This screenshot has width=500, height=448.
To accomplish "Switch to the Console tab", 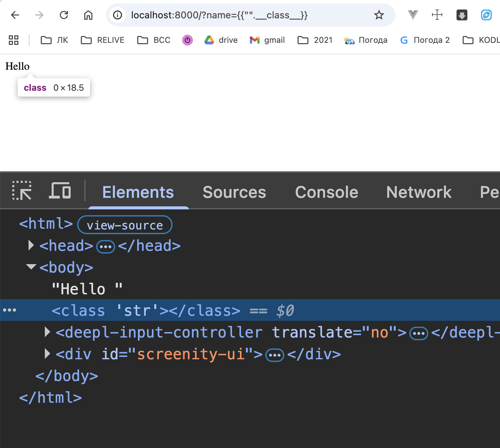I will pos(326,192).
